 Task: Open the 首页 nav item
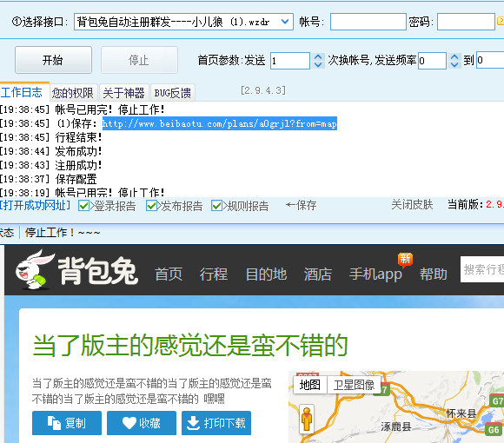(x=169, y=274)
